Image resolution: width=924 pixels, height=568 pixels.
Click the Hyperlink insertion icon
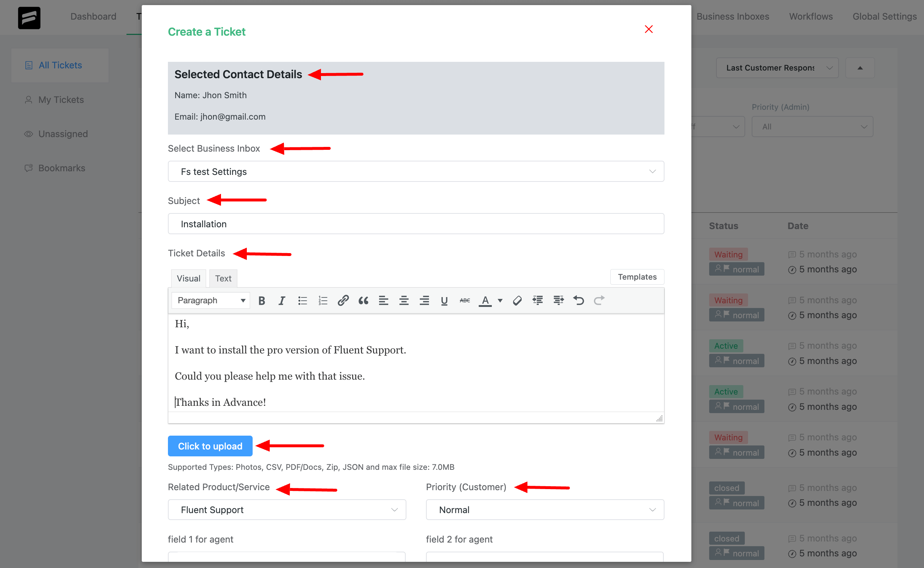[342, 300]
